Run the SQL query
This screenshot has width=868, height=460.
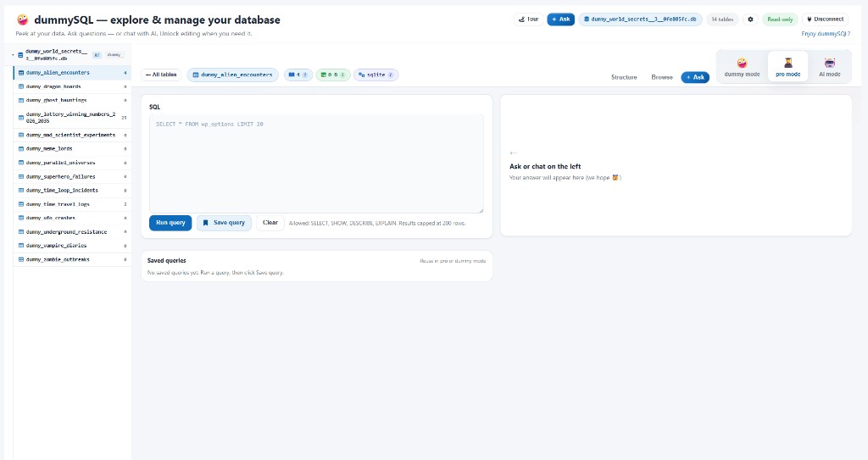pyautogui.click(x=170, y=223)
